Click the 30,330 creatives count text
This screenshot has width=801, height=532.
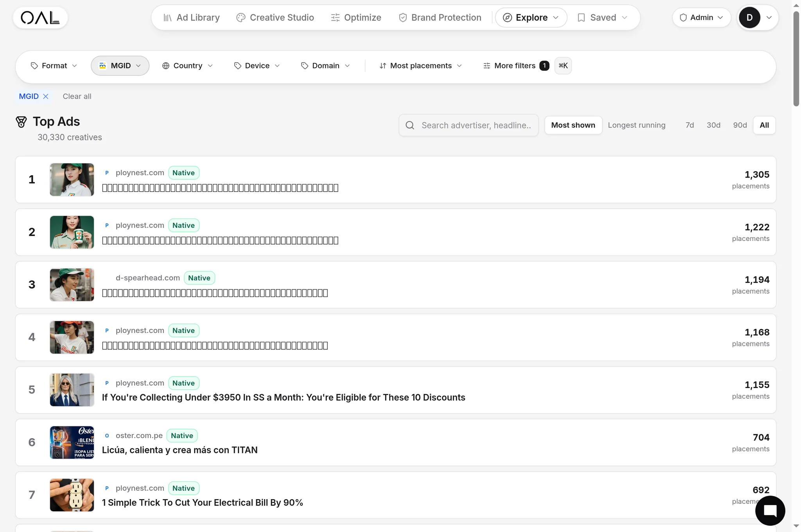pos(70,137)
